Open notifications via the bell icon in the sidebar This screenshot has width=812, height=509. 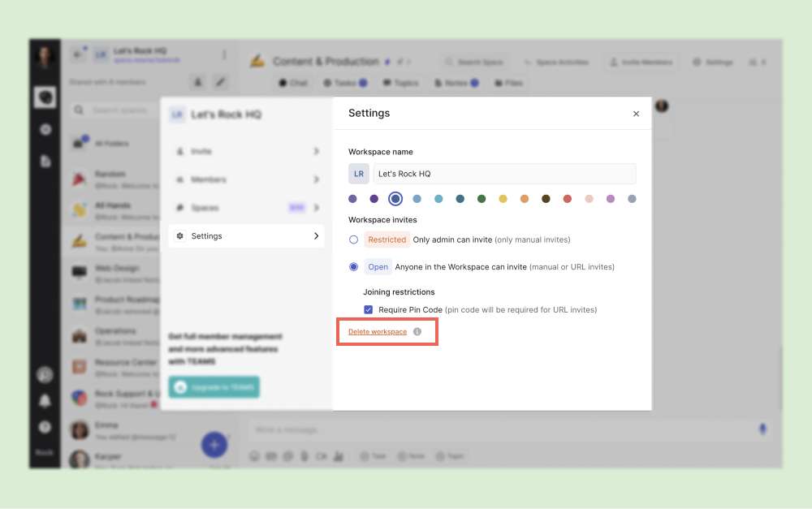coord(45,400)
